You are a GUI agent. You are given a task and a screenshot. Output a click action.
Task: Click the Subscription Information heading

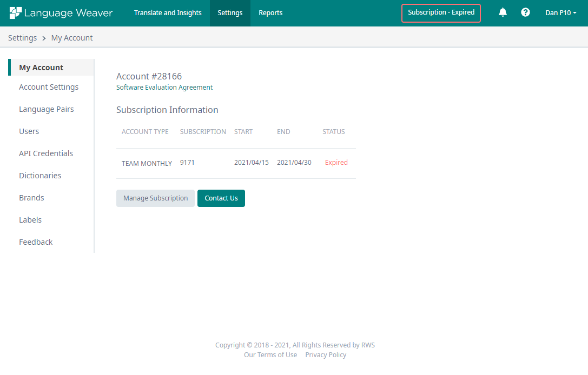pos(167,110)
